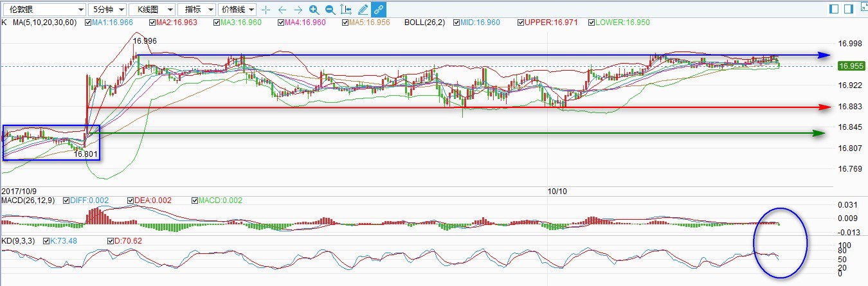Open the K线图 chart type dropdown
The height and width of the screenshot is (286, 868).
pos(152,10)
